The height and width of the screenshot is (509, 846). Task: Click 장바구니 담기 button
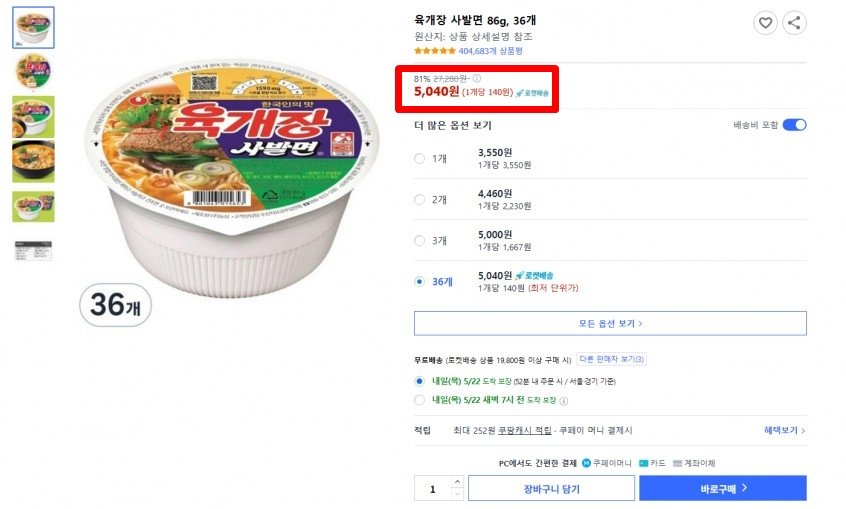(550, 488)
